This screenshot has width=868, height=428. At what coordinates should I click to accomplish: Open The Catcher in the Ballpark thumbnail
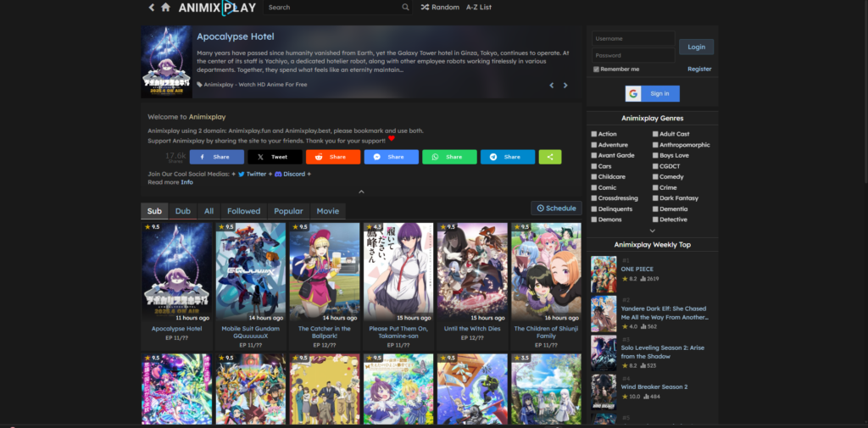point(325,272)
